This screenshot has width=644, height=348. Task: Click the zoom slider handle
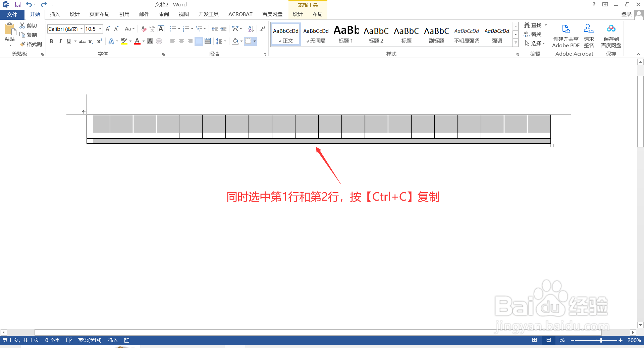pos(601,340)
